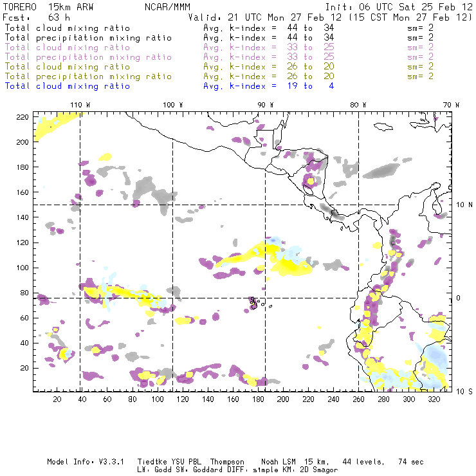The image size is (476, 476).
Task: Select the '220' tick label on horizontal axis
Action: (x=308, y=399)
